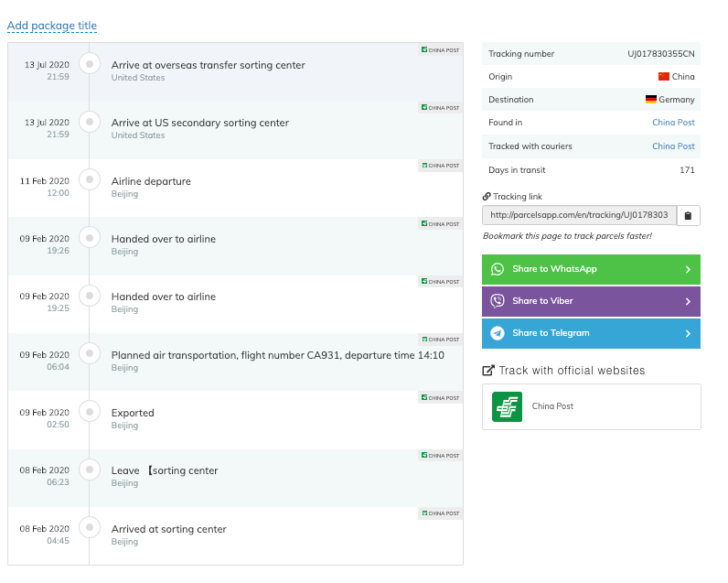
Task: Click China Post badge on Airline departure row
Action: tap(440, 166)
